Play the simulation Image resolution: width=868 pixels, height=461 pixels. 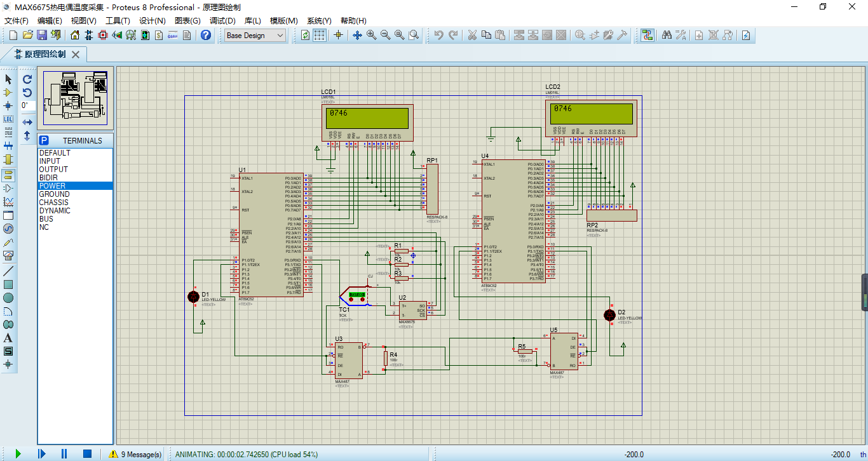coord(18,453)
